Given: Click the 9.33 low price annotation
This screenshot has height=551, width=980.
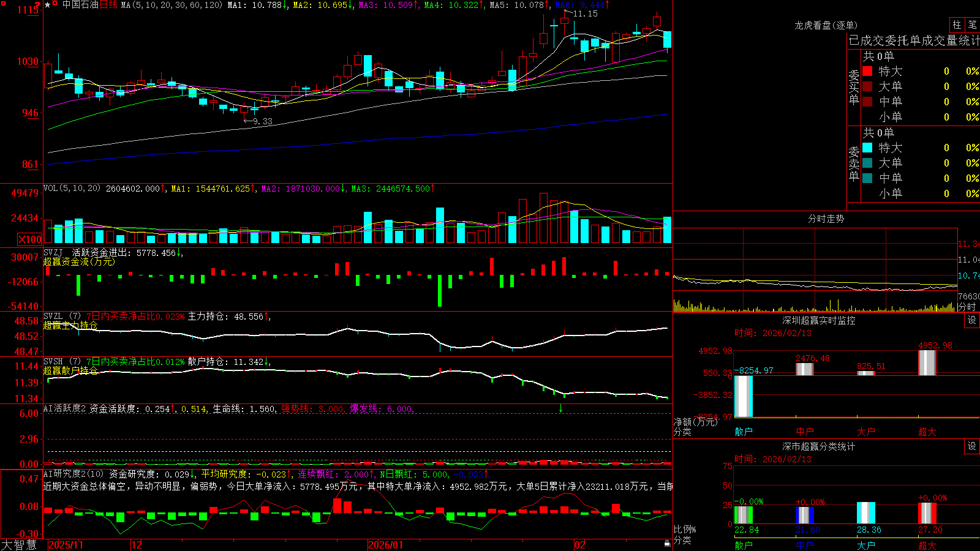Looking at the screenshot, I should click(x=262, y=121).
